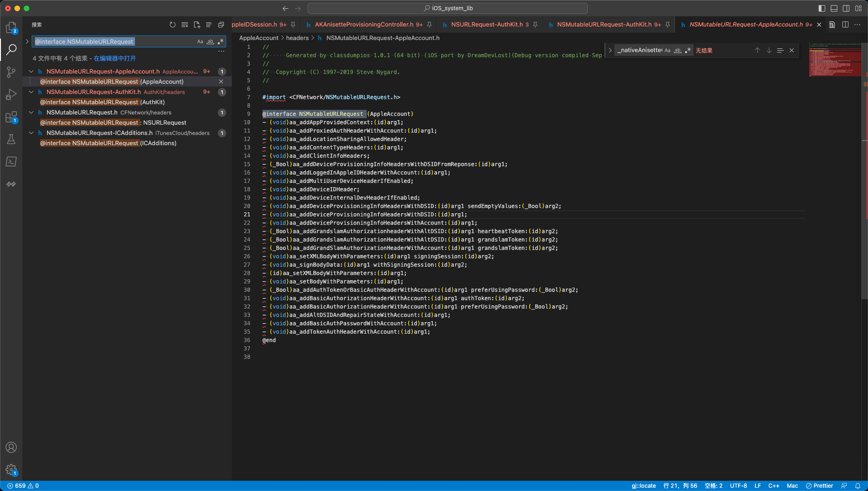Open the (AuthKit) interface search match

(x=102, y=102)
